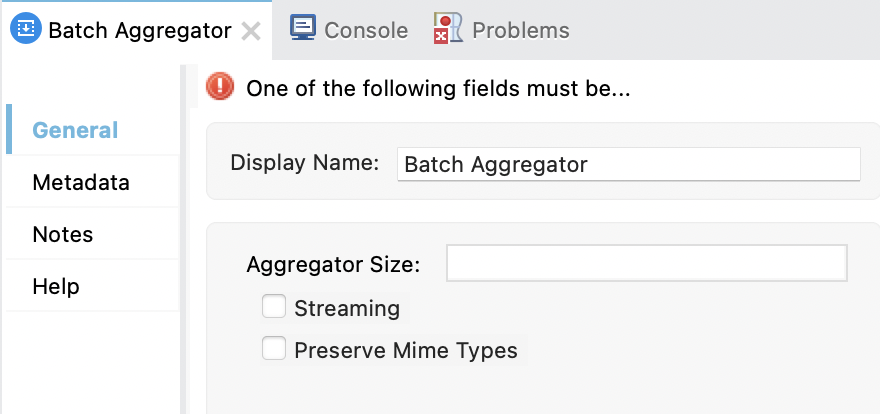Toggle the Preserve Mime Types checkbox

[x=274, y=349]
